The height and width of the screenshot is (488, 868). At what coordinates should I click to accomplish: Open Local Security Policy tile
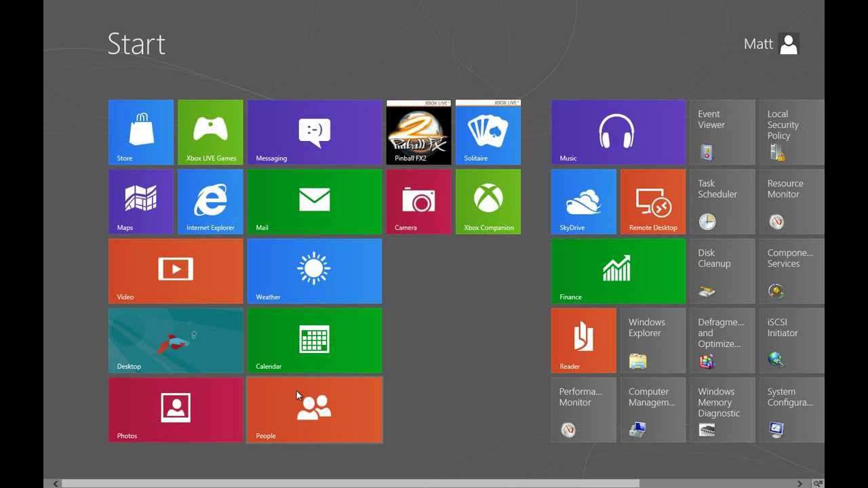[x=791, y=132]
